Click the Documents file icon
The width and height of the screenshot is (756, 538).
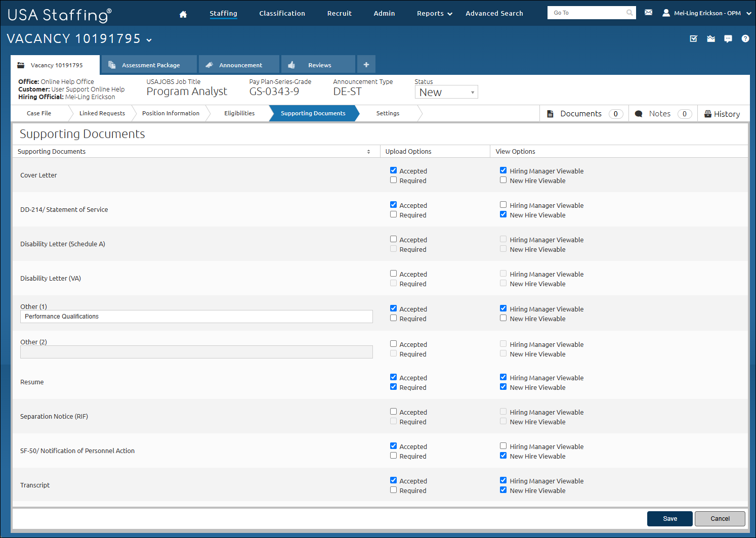point(550,114)
